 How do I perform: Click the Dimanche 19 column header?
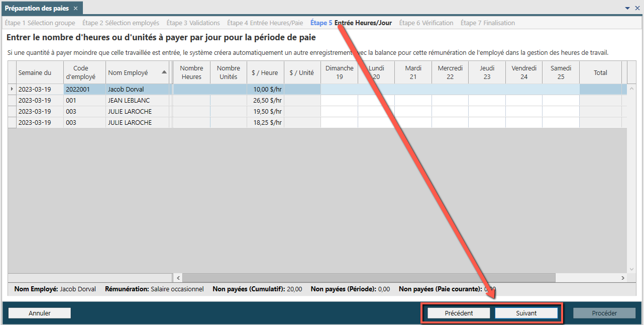click(340, 72)
